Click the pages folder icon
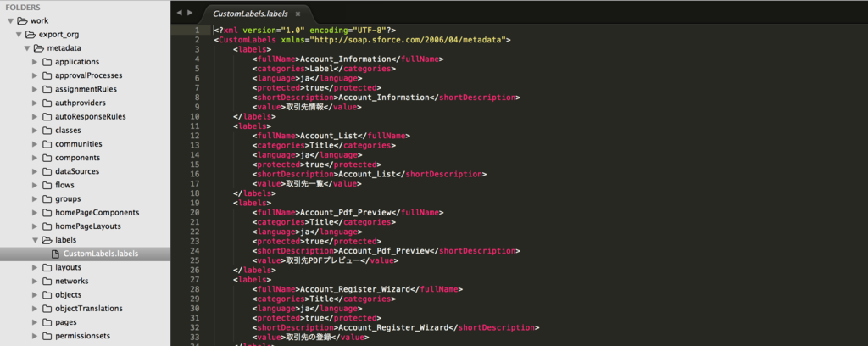Image resolution: width=868 pixels, height=346 pixels. coord(47,322)
